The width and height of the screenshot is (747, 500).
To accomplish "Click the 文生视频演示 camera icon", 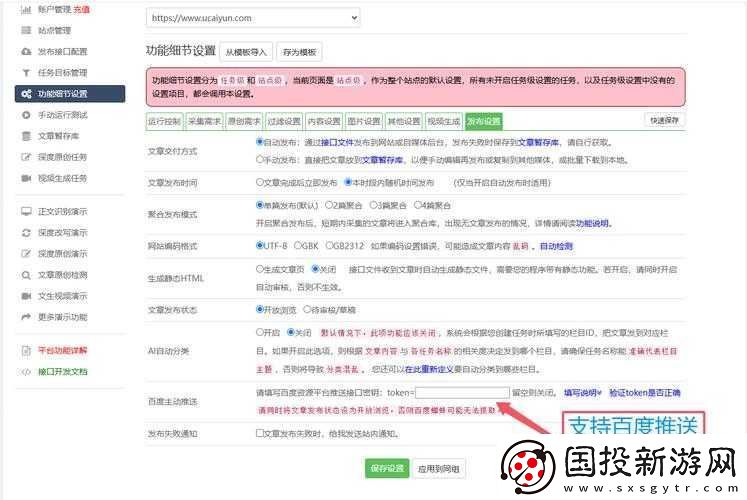I will tap(26, 296).
